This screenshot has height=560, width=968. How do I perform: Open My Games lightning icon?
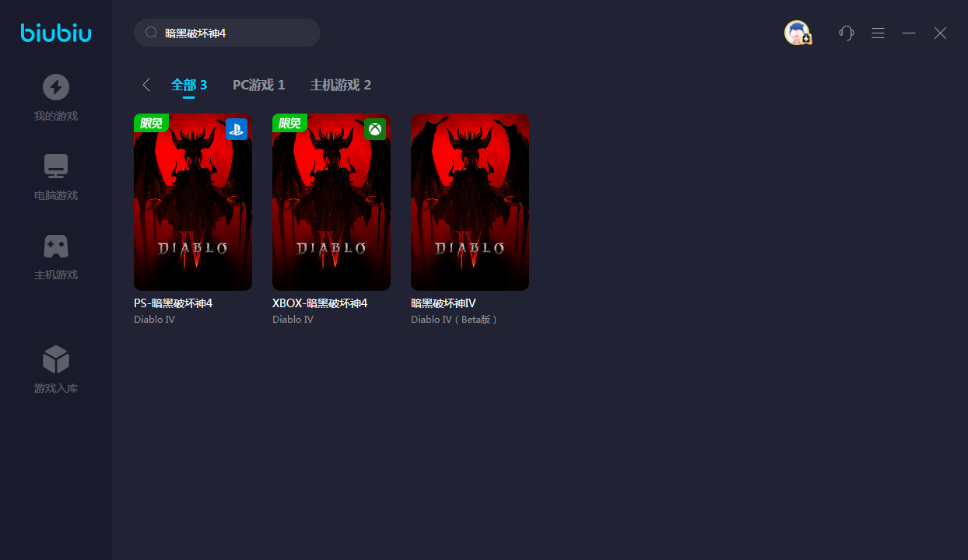pos(56,87)
